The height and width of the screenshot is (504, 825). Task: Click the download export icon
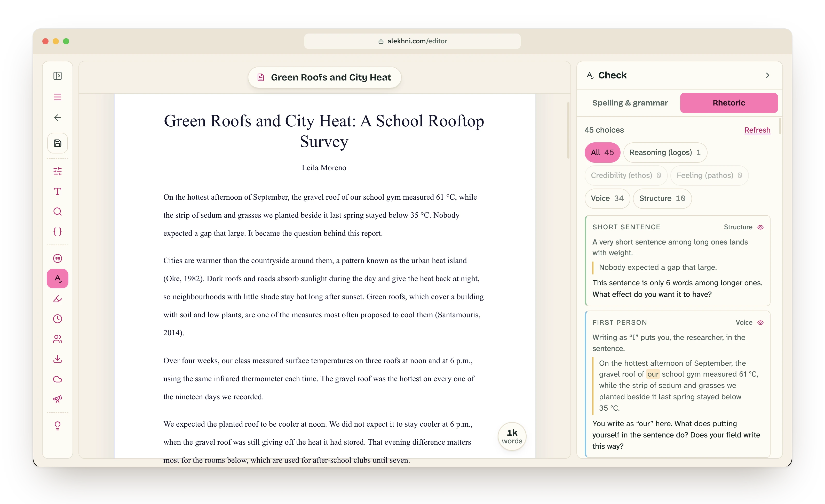58,359
